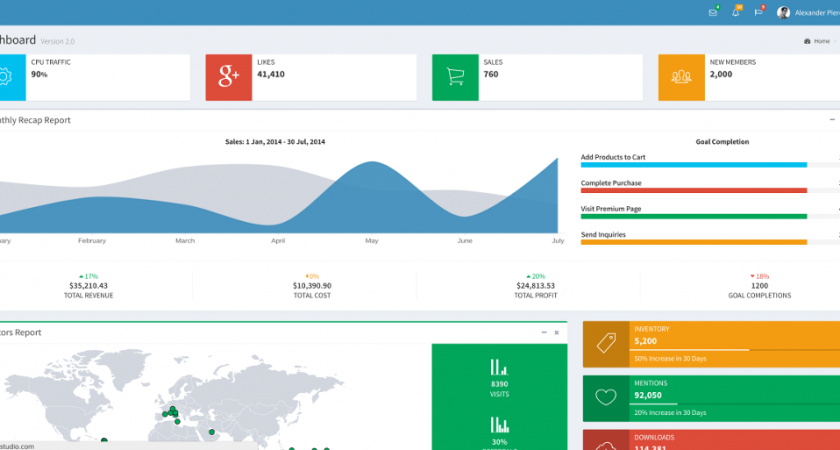Click the 0% Total Cost indicator
Viewport: 840px width, 450px height.
coord(312,276)
